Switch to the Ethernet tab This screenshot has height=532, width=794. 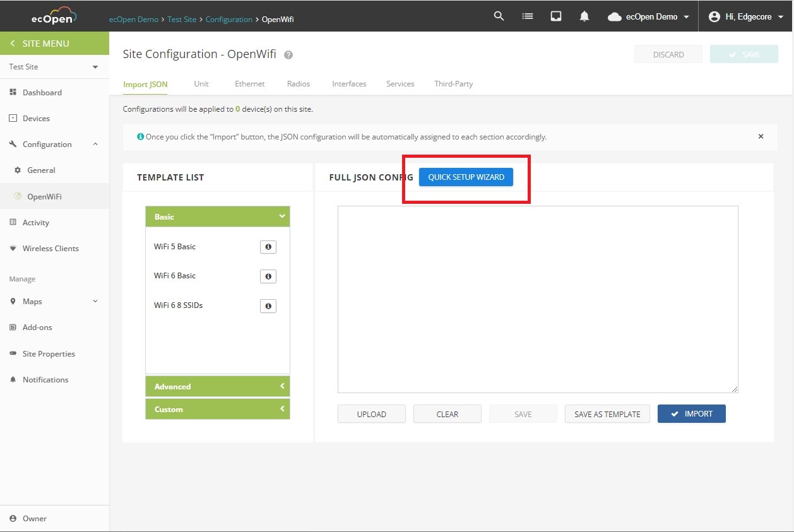click(250, 83)
